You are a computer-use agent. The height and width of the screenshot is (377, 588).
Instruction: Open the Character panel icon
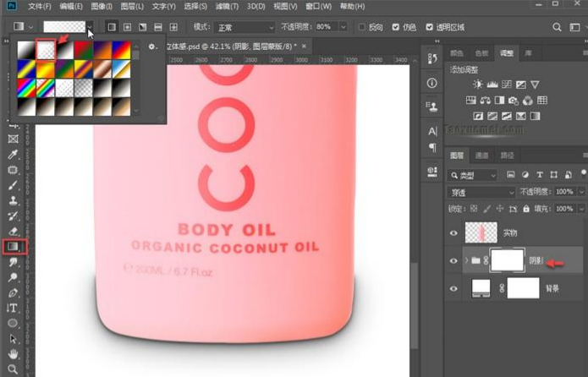[x=432, y=131]
